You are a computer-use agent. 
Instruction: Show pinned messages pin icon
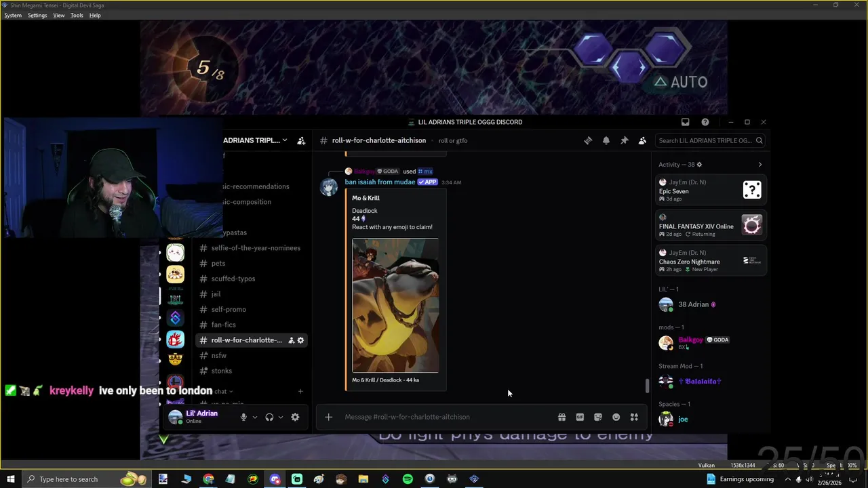(624, 140)
